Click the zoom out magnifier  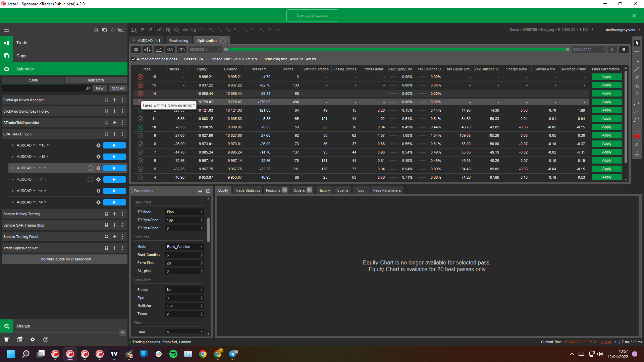142,29
